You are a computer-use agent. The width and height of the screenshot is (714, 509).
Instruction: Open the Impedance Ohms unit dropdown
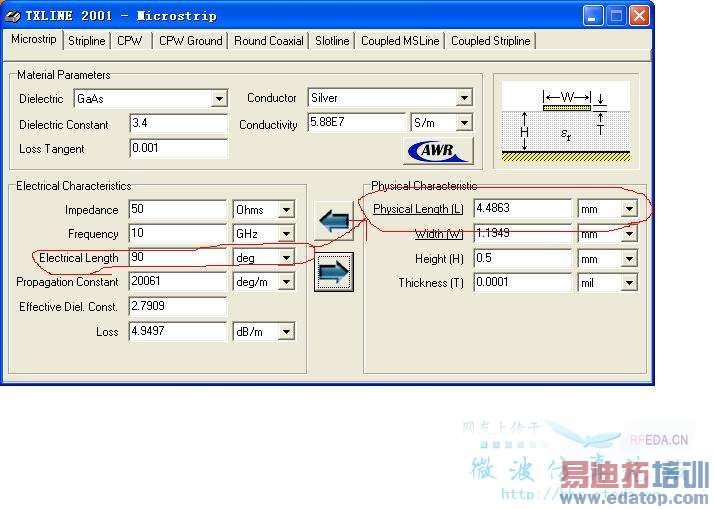286,210
